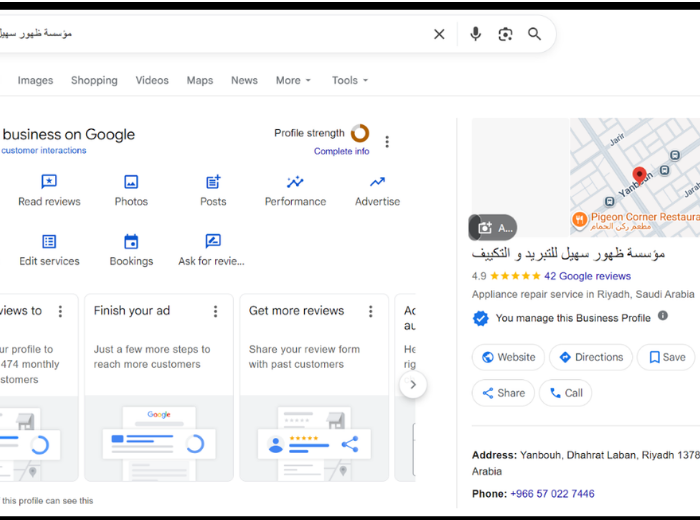
Task: Expand the Tools dropdown
Action: click(x=350, y=80)
